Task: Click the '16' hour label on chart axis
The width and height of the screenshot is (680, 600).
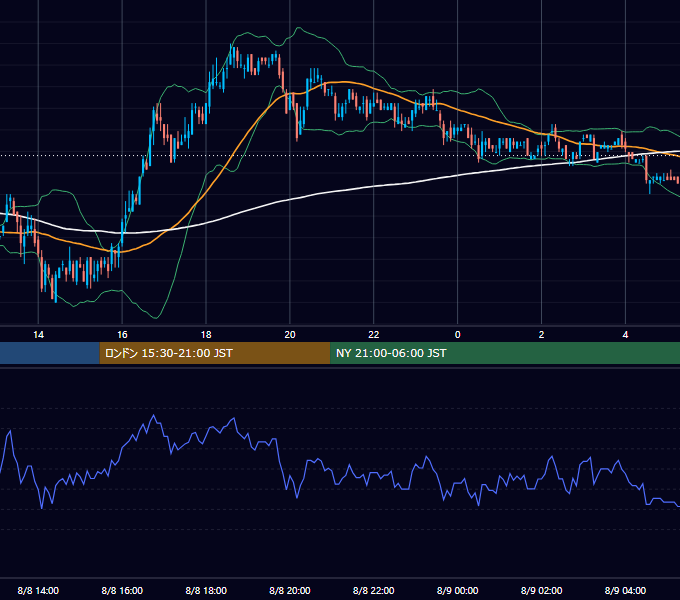Action: click(x=122, y=335)
